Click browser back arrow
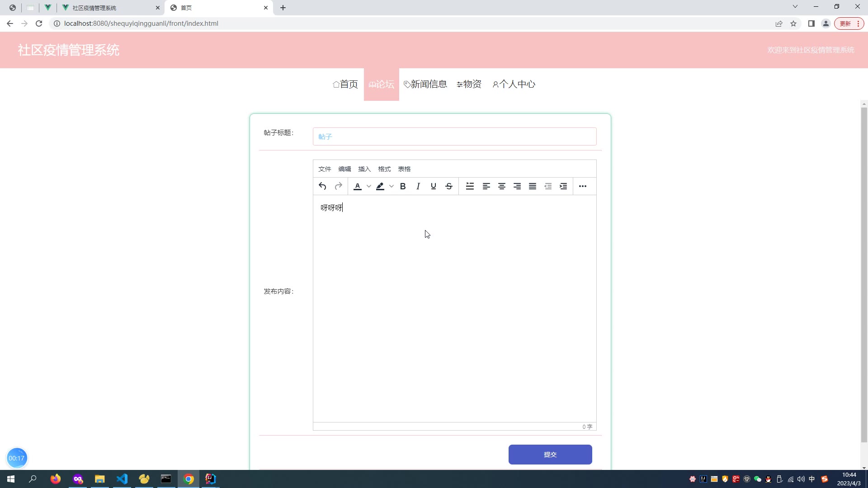868x488 pixels. (x=10, y=23)
